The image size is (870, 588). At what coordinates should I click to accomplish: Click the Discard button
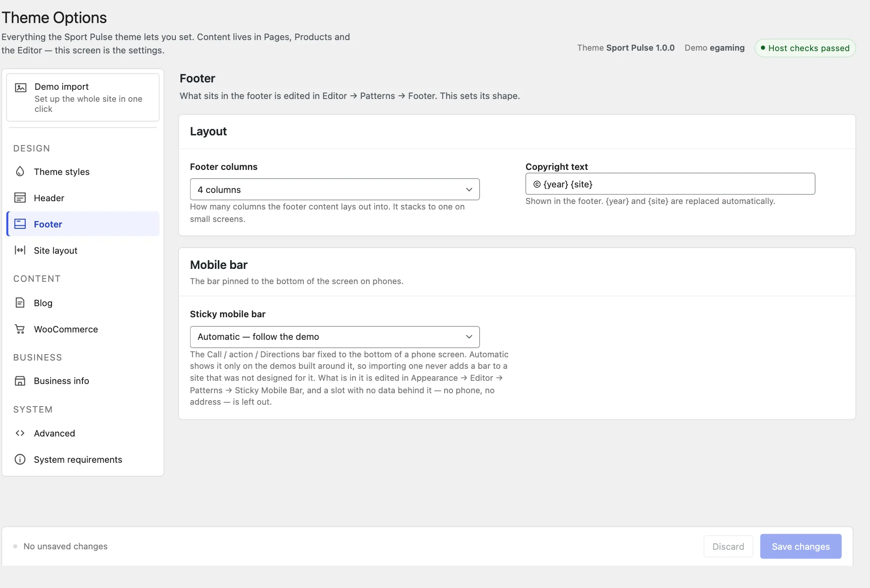click(728, 546)
